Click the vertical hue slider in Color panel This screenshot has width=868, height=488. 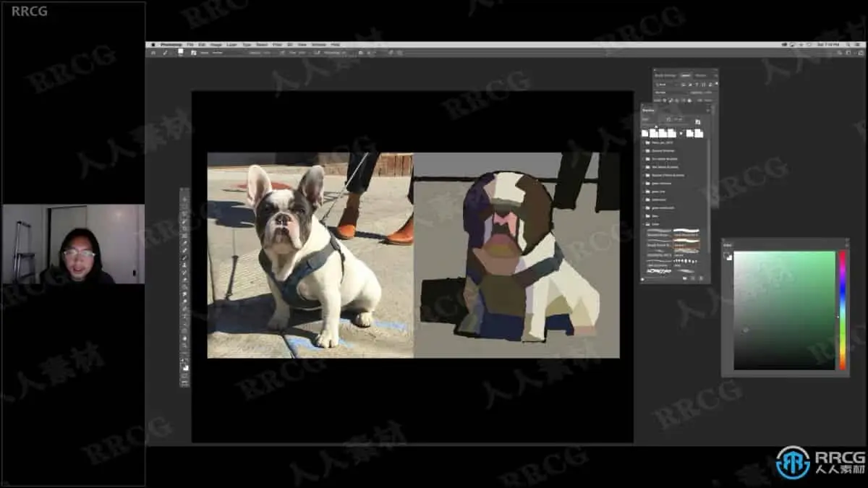click(842, 310)
